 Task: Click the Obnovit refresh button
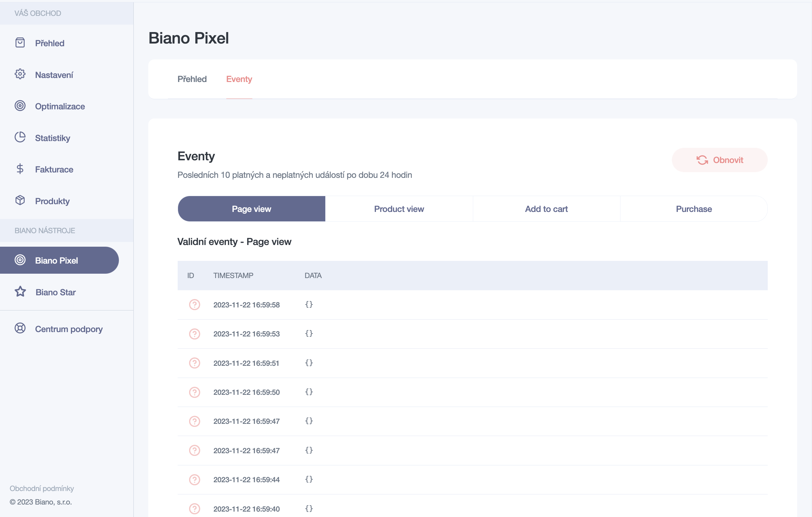[719, 160]
